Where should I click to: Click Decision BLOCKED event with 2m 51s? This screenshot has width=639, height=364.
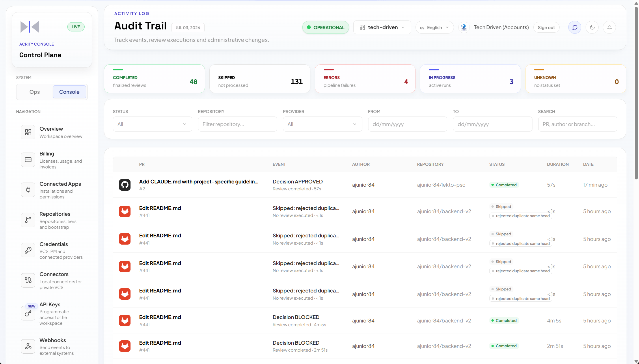point(296,343)
